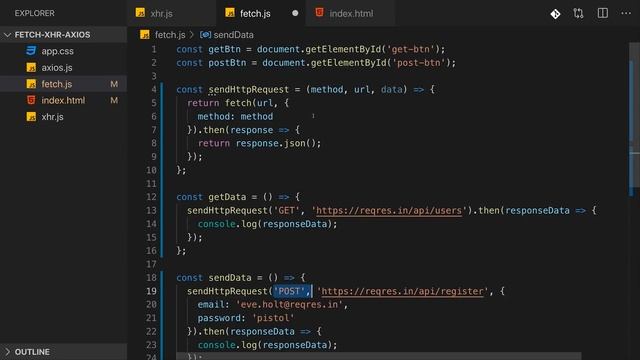640x360 pixels.
Task: Click 'eve.holt@reqres.in' email string
Action: 289,305
